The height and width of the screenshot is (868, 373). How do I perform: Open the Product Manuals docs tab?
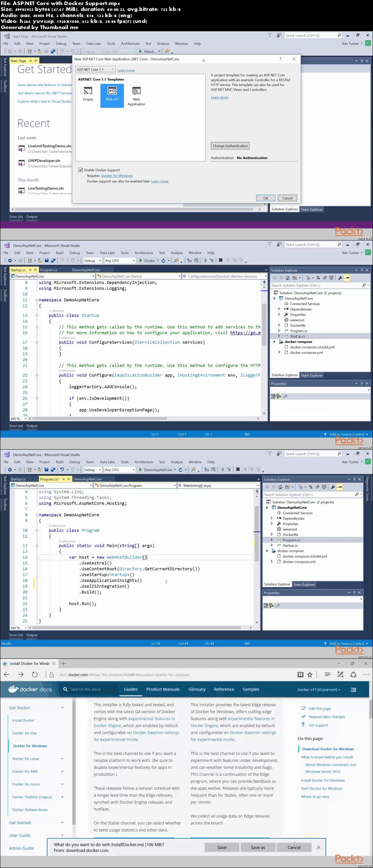tap(163, 689)
